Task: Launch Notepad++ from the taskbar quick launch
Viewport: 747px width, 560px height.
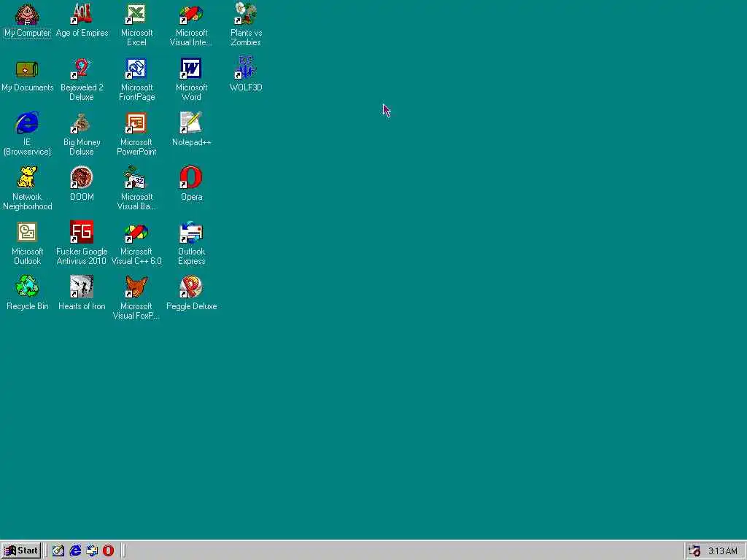Action: (58, 551)
